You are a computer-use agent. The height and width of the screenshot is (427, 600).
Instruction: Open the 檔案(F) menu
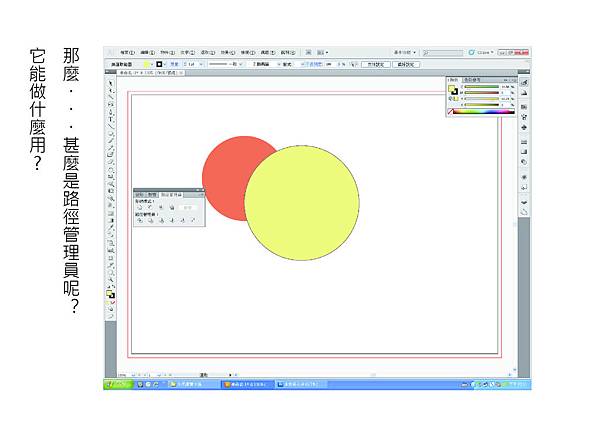pos(127,52)
